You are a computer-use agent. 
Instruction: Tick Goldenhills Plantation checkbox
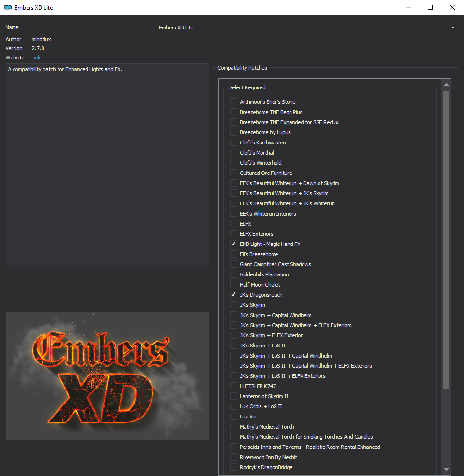tap(233, 274)
